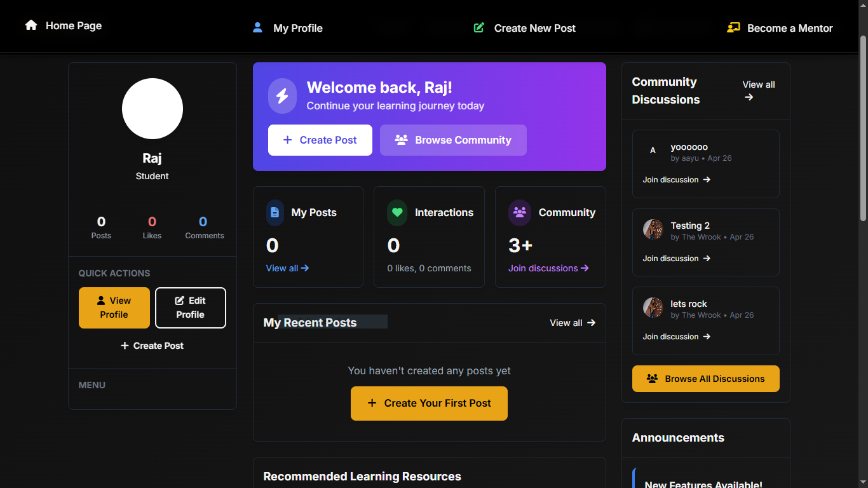Click the white Create Post banner button
This screenshot has width=868, height=488.
320,140
